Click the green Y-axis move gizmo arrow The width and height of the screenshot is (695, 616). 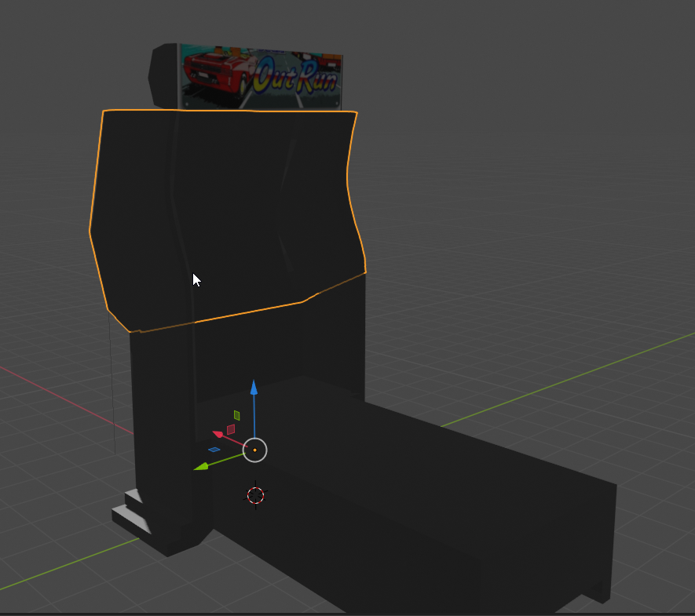coord(201,466)
